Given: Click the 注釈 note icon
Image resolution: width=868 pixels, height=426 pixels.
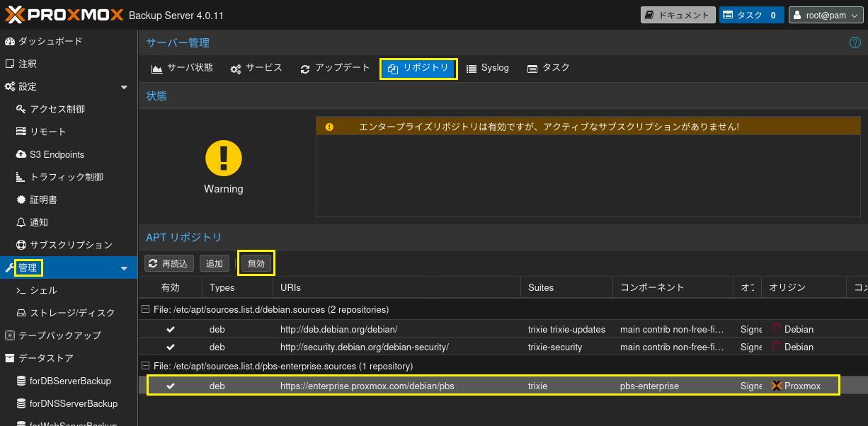Looking at the screenshot, I should pyautogui.click(x=10, y=64).
